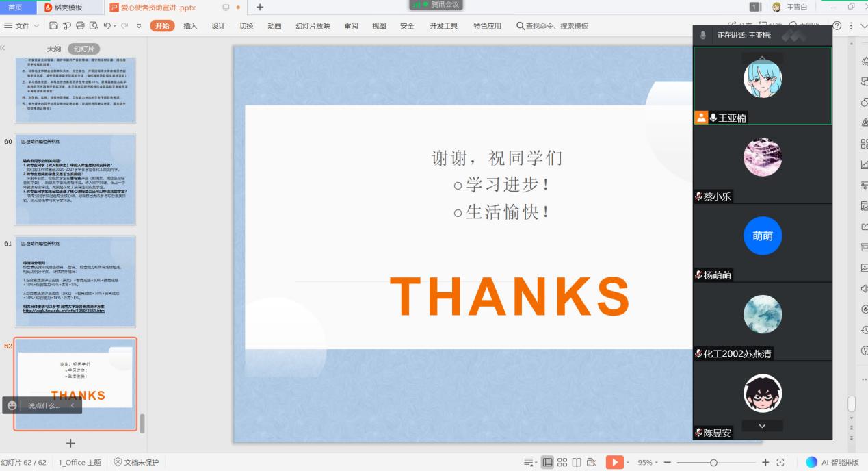Open reading view from status bar
This screenshot has height=471, width=868.
coord(577,462)
